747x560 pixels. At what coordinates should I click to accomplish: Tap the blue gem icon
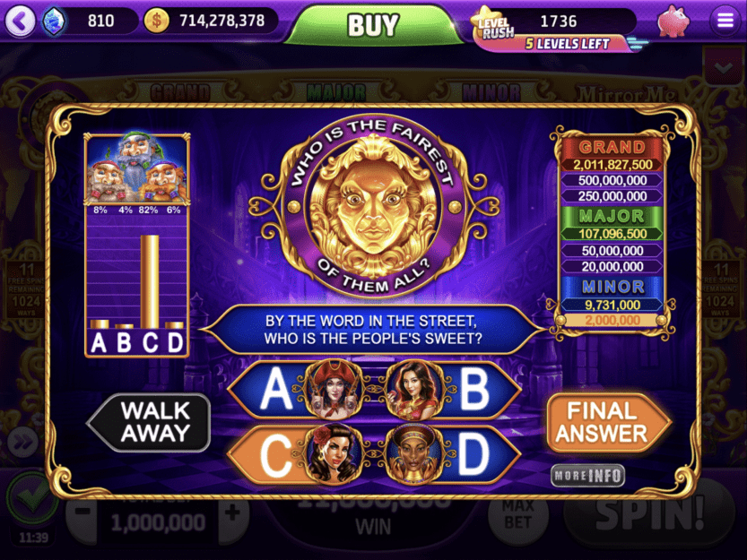point(54,21)
